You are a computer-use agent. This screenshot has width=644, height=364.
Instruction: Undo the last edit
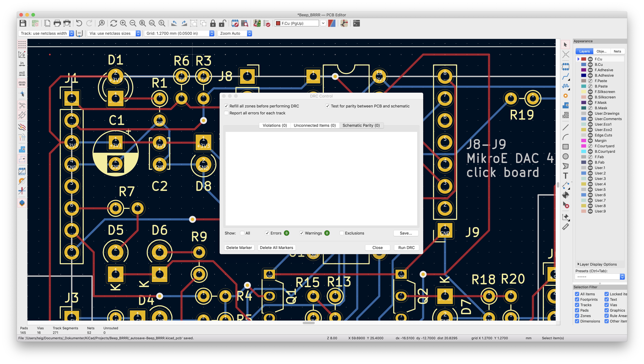(79, 23)
